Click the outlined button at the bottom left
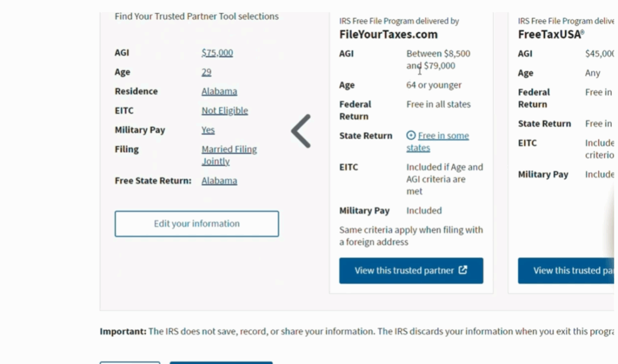The width and height of the screenshot is (618, 364). (x=130, y=361)
